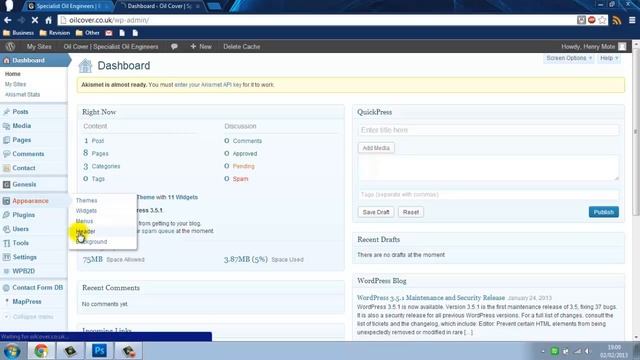Open Windows Start menu
The image size is (640, 360).
(x=12, y=351)
